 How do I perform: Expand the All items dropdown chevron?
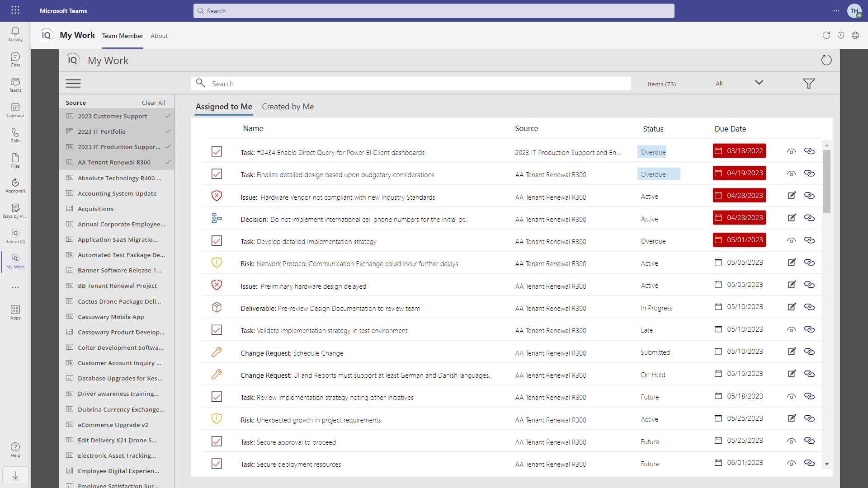click(x=759, y=83)
